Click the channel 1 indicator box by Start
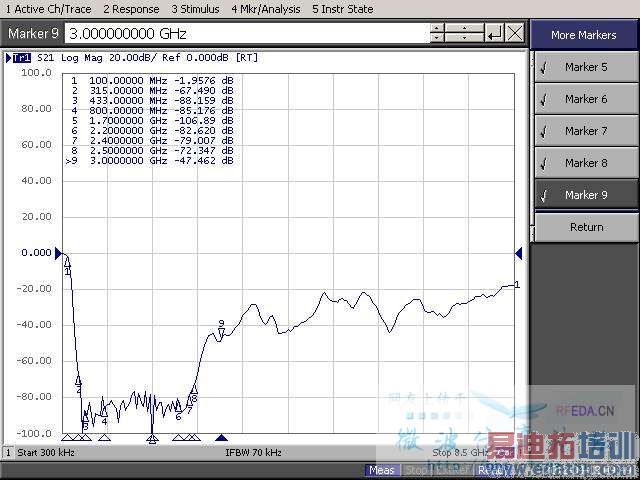The image size is (640, 480). pos(8,452)
